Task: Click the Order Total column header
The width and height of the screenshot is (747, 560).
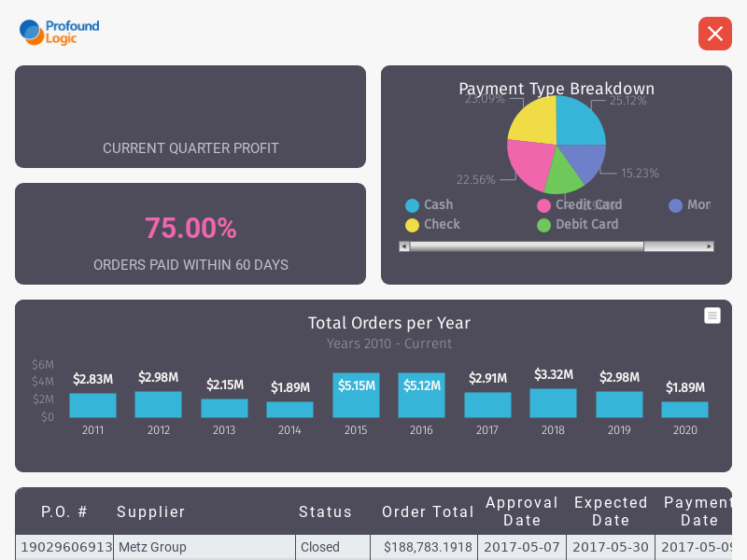Action: (x=428, y=511)
